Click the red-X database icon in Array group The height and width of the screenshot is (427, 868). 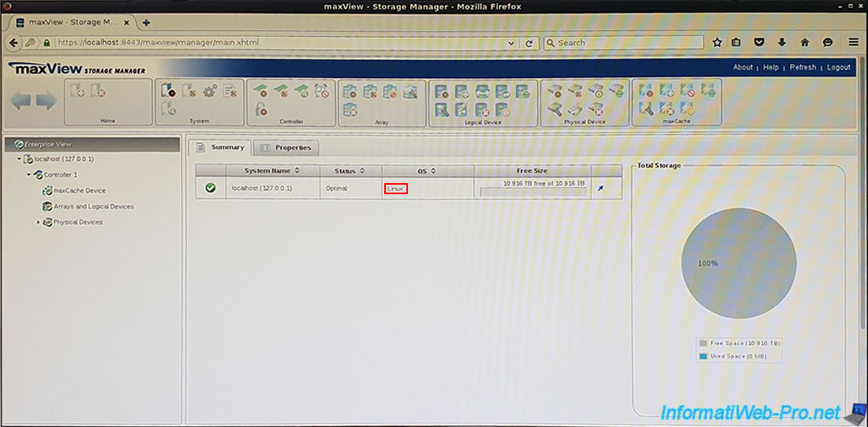[x=350, y=109]
